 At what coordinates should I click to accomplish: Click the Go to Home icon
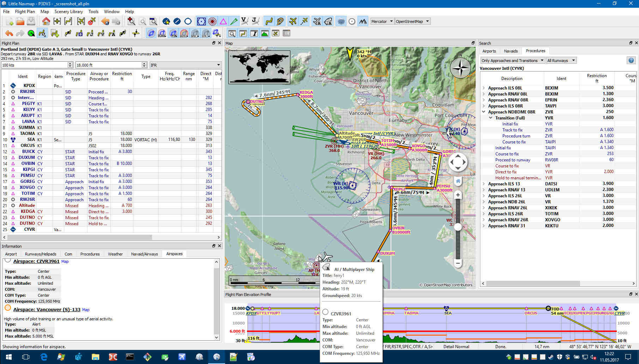(46, 21)
